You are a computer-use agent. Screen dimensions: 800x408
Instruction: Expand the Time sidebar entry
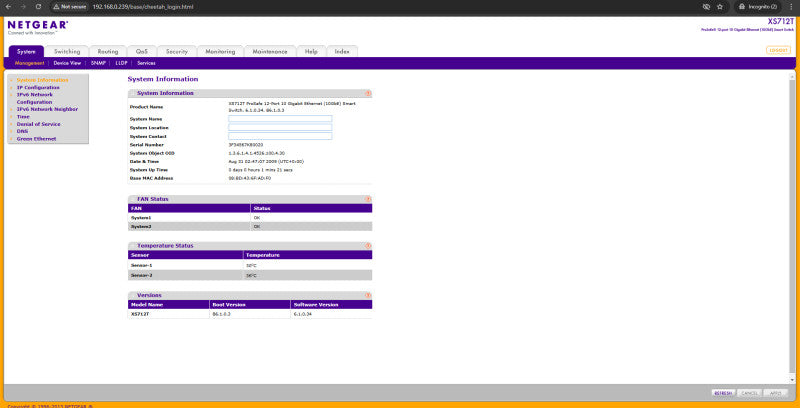pyautogui.click(x=23, y=117)
